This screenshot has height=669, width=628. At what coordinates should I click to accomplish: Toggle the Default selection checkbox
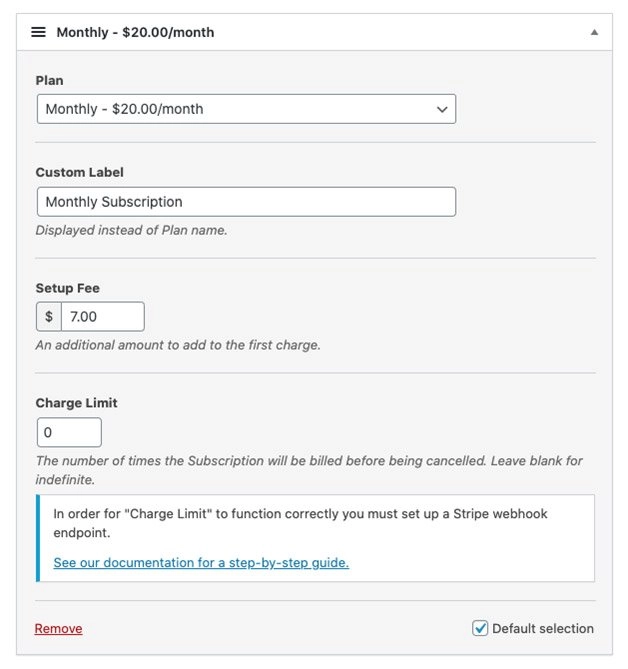(x=480, y=628)
